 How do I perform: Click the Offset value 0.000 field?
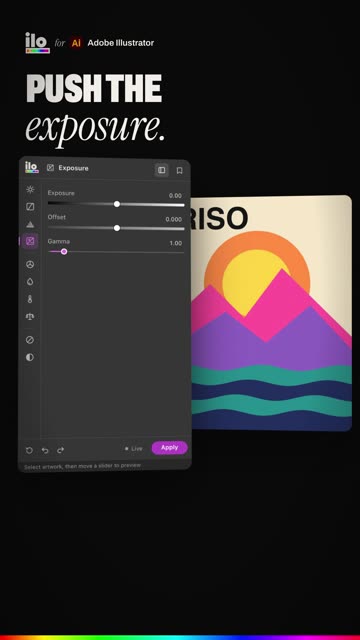174,220
